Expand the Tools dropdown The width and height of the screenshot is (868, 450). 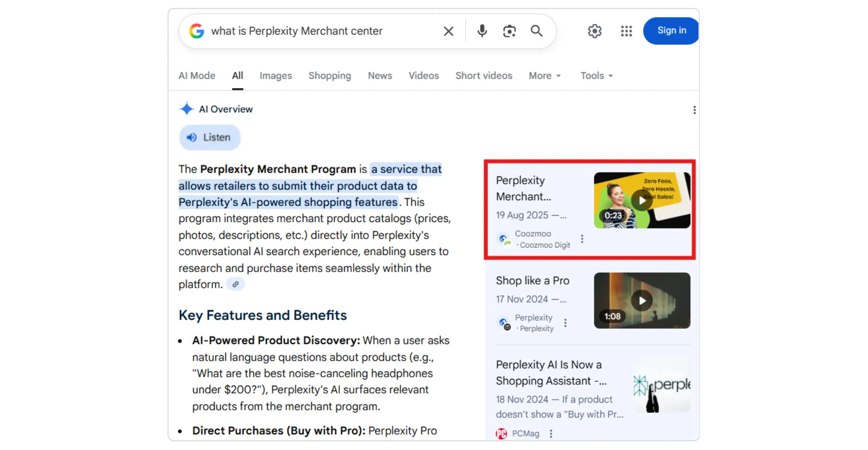click(596, 76)
